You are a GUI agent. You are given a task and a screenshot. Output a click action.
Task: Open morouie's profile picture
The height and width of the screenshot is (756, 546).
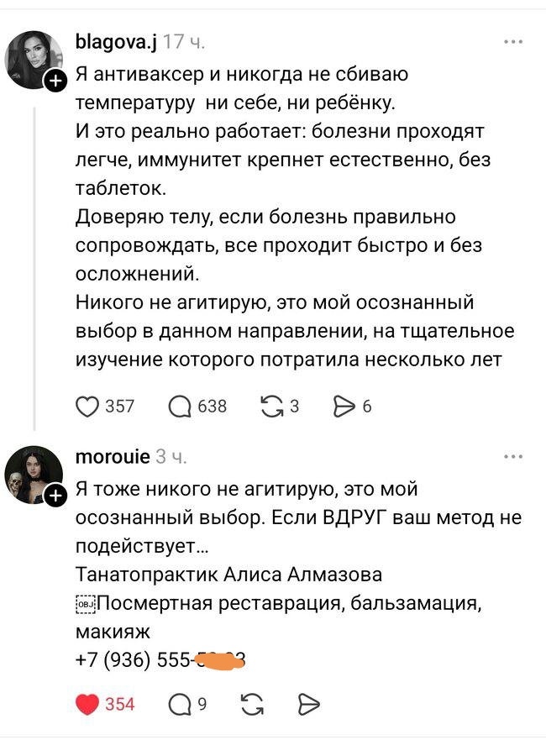coord(32,466)
